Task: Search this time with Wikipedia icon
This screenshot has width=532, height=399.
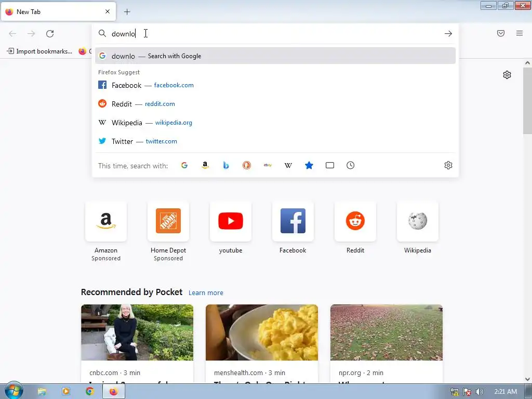Action: (x=288, y=165)
